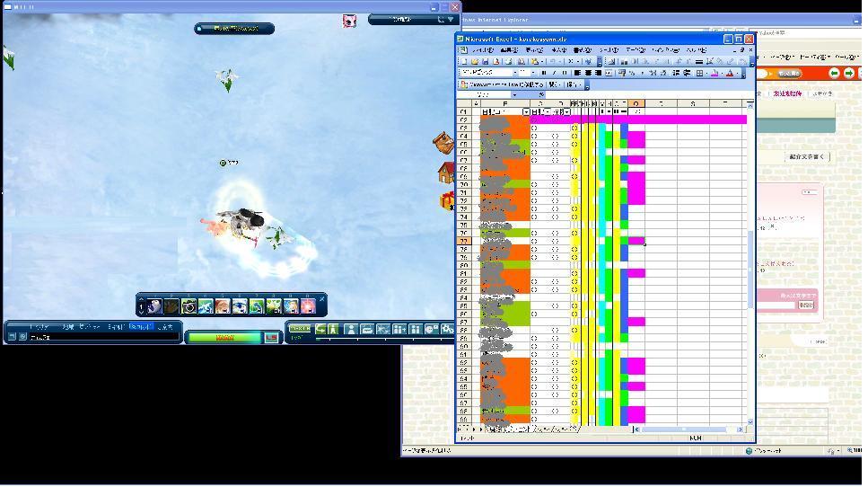Click the green back arrow in browser page

pyautogui.click(x=835, y=73)
